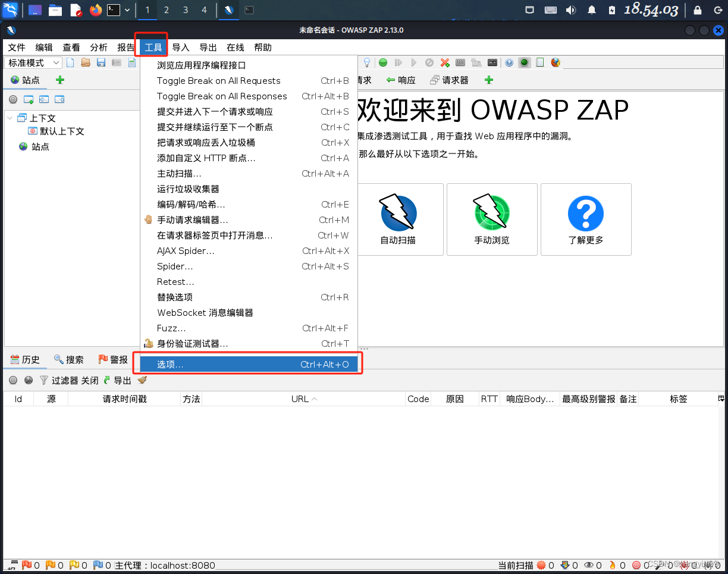The image size is (728, 574).
Task: Click the export context icon
Action: click(59, 99)
